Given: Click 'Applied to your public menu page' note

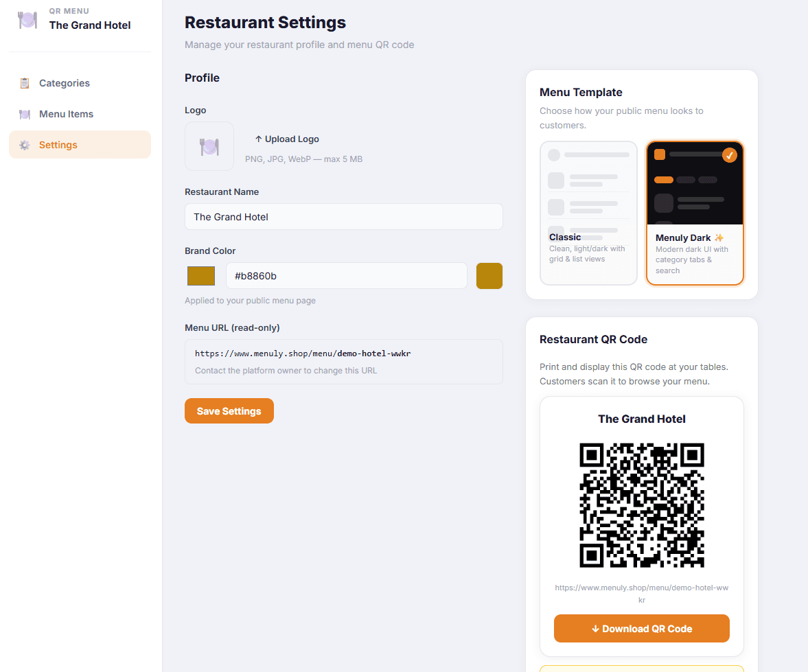Looking at the screenshot, I should point(251,301).
